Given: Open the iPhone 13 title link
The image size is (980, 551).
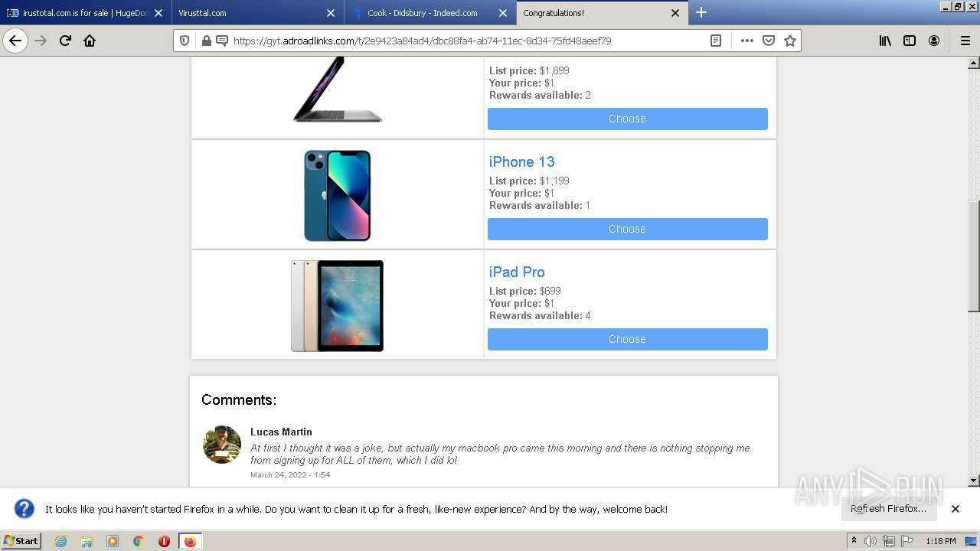Looking at the screenshot, I should pos(521,161).
